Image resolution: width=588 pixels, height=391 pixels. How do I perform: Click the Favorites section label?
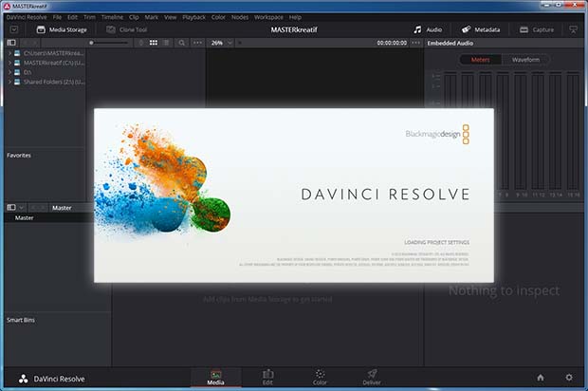(19, 156)
